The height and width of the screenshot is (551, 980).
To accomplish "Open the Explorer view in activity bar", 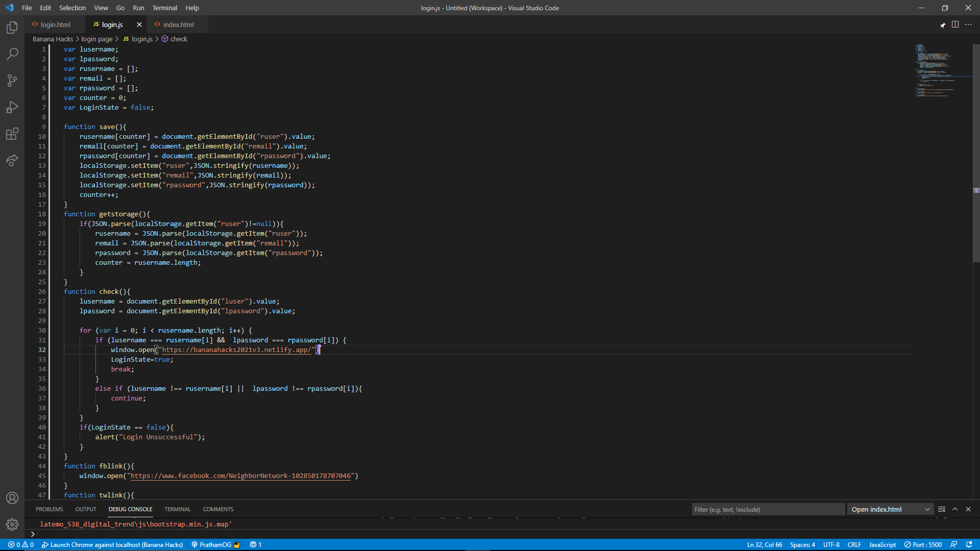I will pyautogui.click(x=12, y=28).
